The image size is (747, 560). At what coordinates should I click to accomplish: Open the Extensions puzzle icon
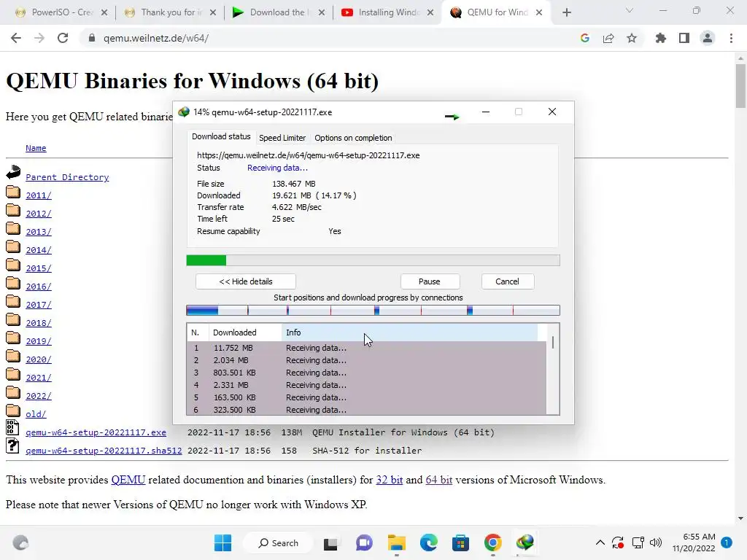661,38
